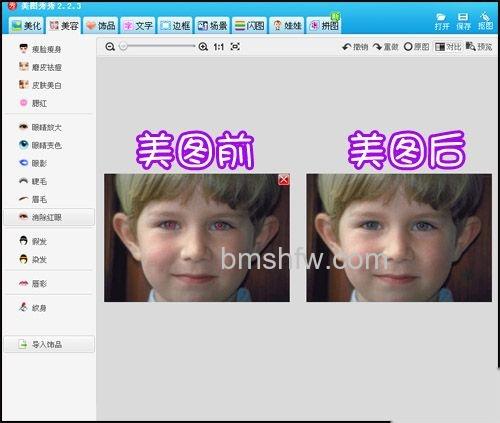500x423 pixels.
Task: Select the 磨皮祛痘 skin smoothing tool
Action: pos(40,67)
